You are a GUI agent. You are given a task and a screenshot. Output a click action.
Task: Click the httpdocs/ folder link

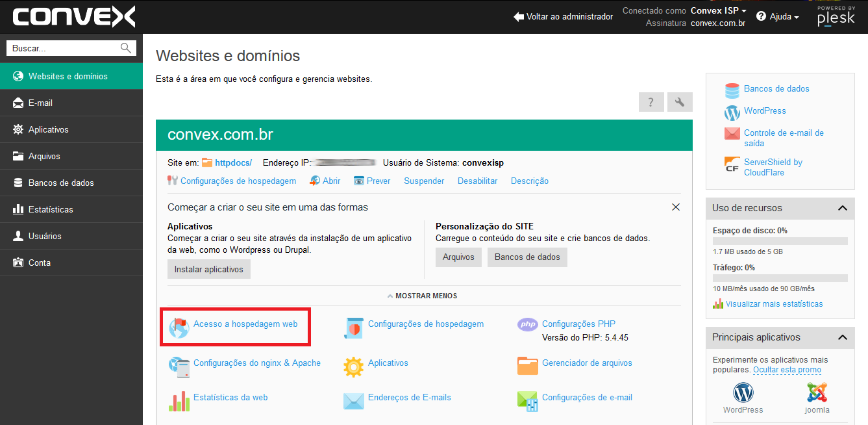point(233,162)
